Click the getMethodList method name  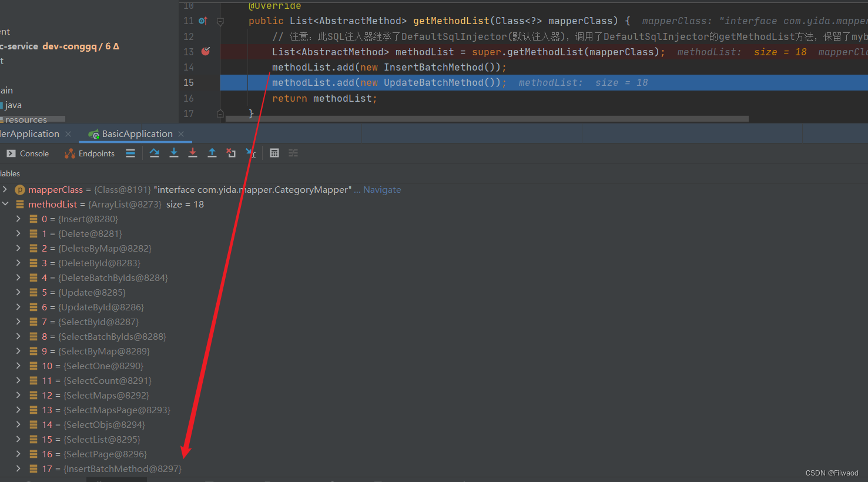451,21
